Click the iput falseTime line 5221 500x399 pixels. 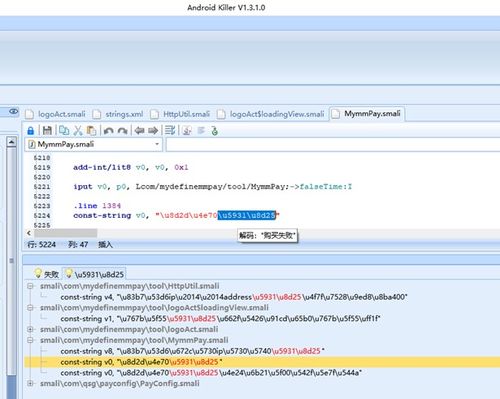coord(212,187)
